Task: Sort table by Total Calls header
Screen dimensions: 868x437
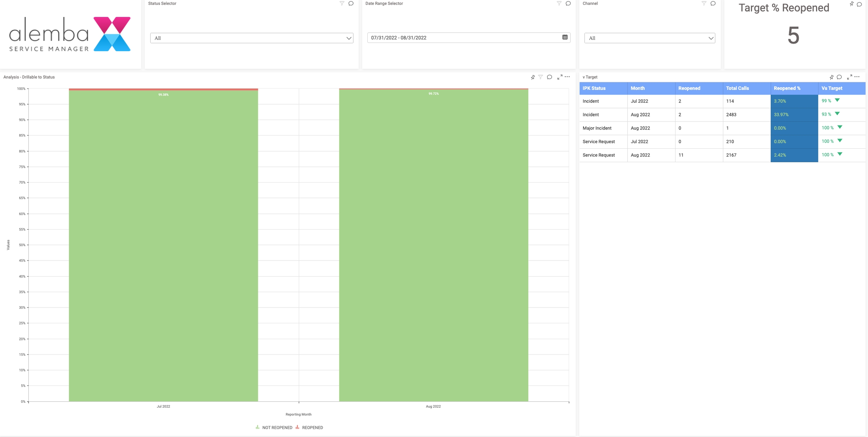Action: 737,88
